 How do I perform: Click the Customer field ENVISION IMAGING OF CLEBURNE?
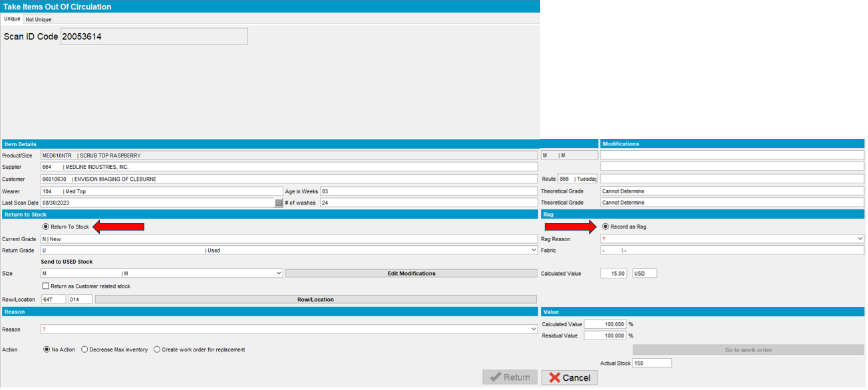coord(289,179)
